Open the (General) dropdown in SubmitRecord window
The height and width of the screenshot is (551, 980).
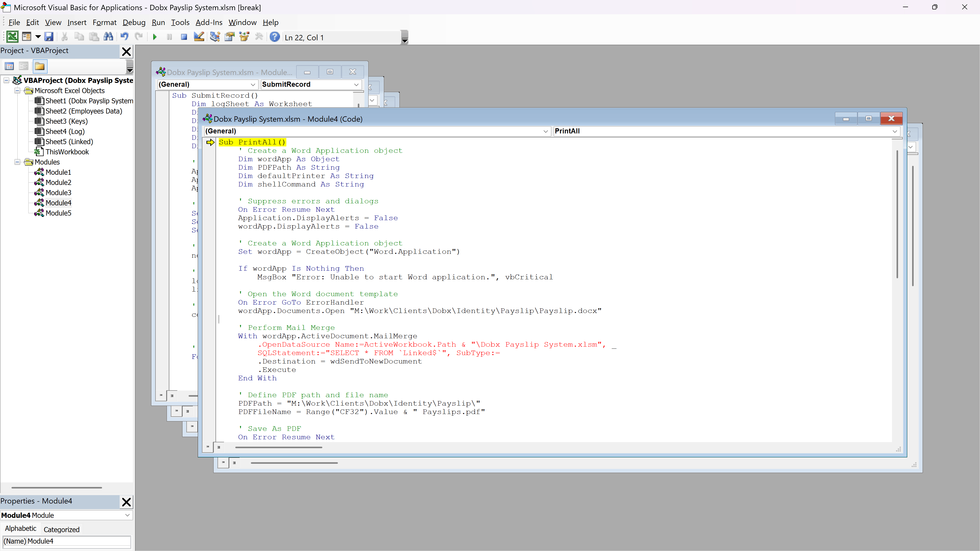click(253, 84)
